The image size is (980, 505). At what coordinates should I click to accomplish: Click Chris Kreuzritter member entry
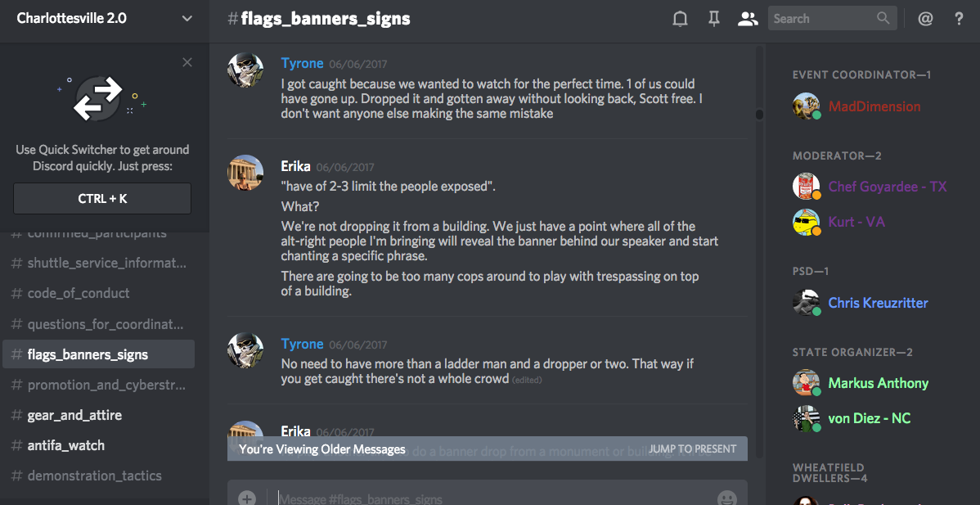(878, 303)
